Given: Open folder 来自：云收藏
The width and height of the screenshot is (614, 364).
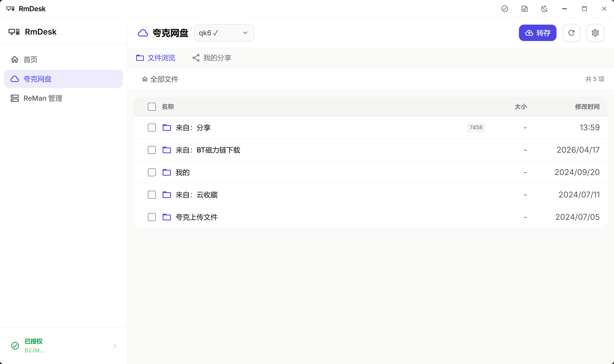Looking at the screenshot, I should click(x=197, y=195).
